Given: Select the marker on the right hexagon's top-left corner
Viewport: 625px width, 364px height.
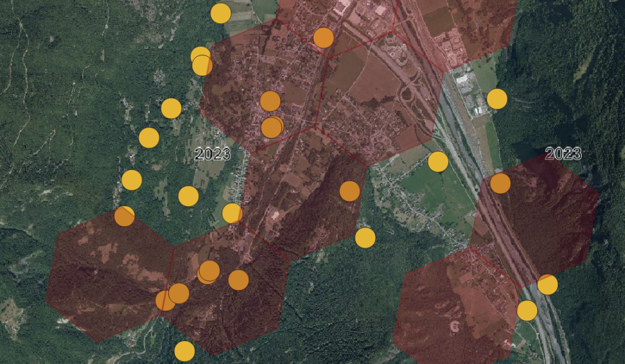Looking at the screenshot, I should click(500, 183).
